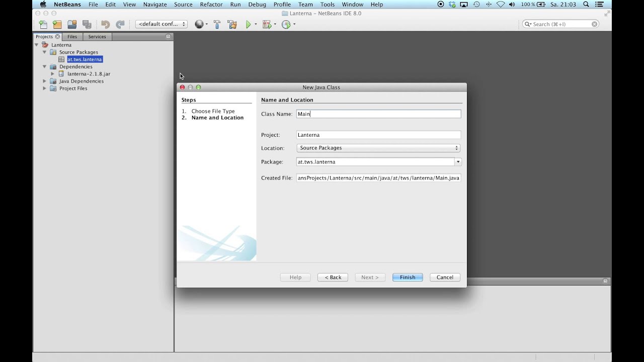
Task: Click the Lanterna project icon
Action: (x=45, y=45)
